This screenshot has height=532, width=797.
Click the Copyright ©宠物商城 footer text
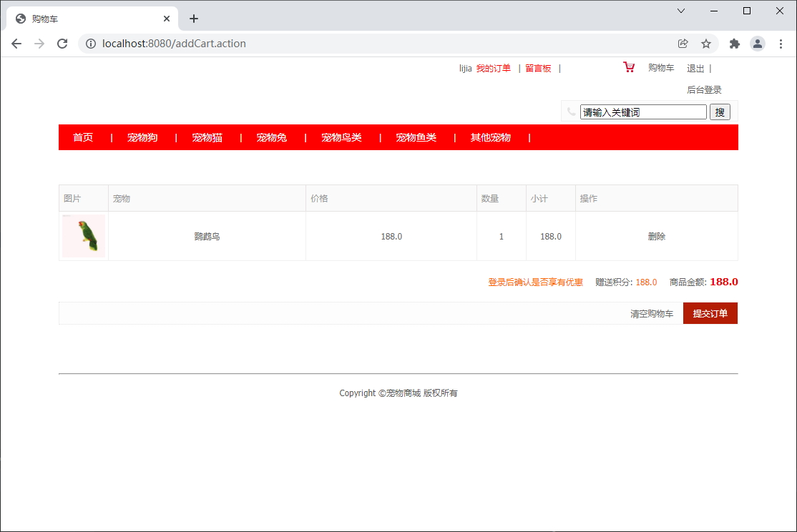398,393
